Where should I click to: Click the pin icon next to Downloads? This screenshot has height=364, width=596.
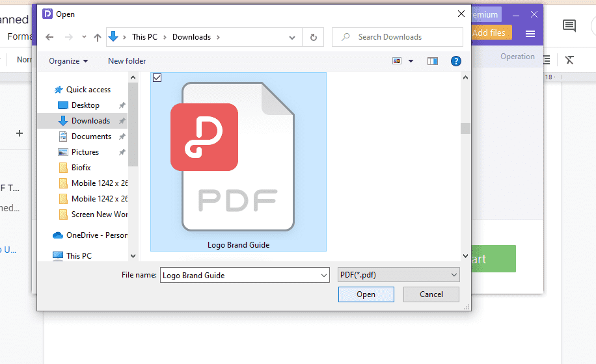pyautogui.click(x=122, y=121)
